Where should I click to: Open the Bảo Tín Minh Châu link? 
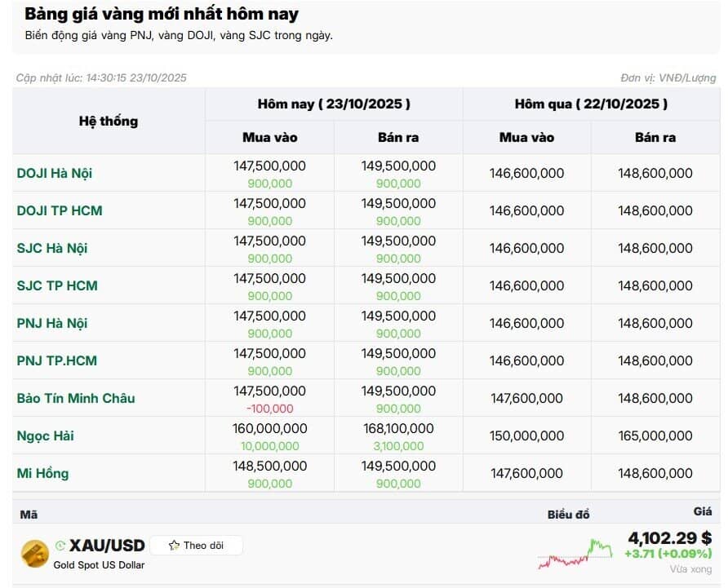click(x=76, y=398)
